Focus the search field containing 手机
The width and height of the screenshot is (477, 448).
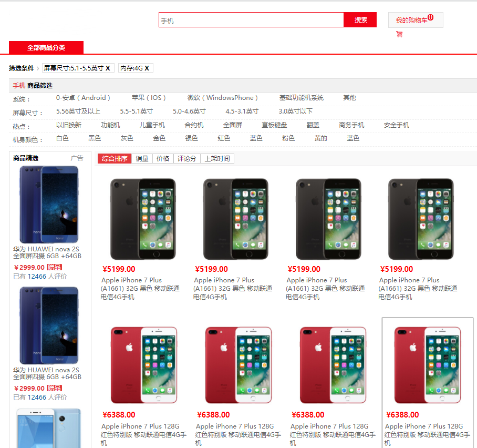[251, 20]
